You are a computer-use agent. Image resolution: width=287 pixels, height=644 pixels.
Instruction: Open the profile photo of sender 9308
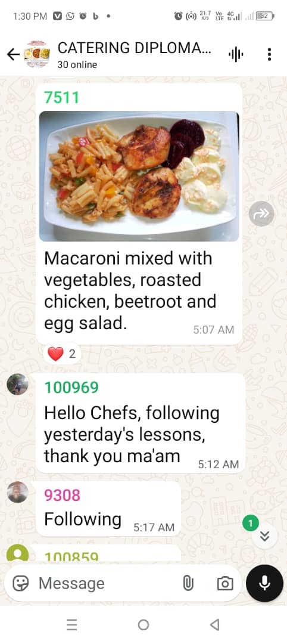click(18, 492)
